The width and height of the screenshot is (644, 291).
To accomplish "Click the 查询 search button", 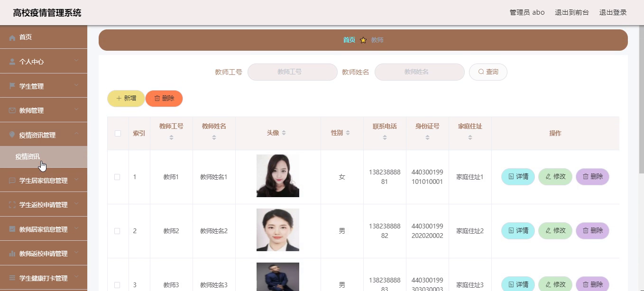I will tap(488, 72).
